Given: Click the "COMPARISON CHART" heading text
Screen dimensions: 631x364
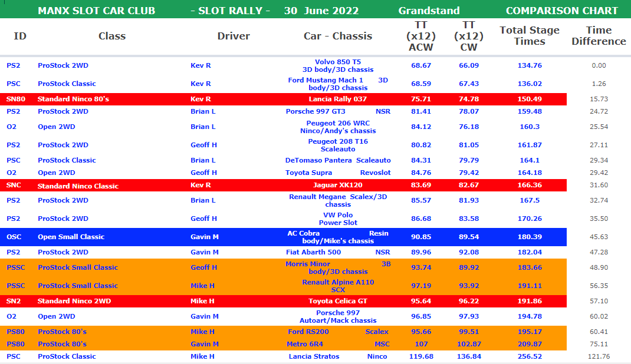Looking at the screenshot, I should 561,11.
